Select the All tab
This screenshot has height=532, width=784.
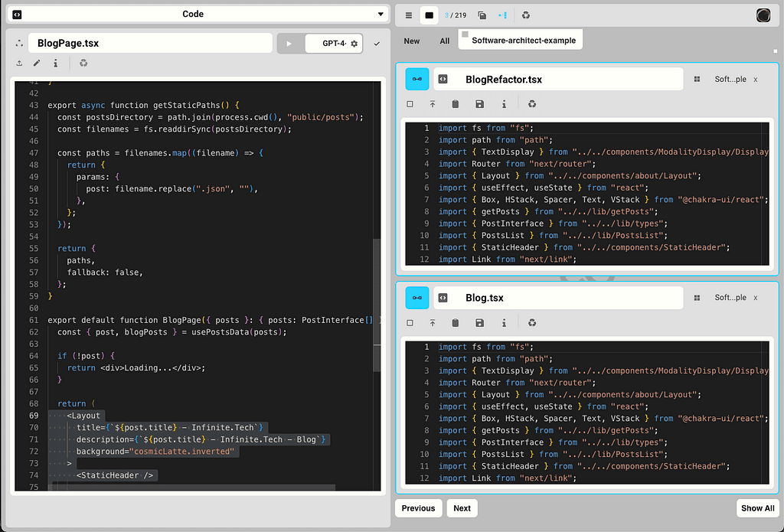pyautogui.click(x=445, y=41)
